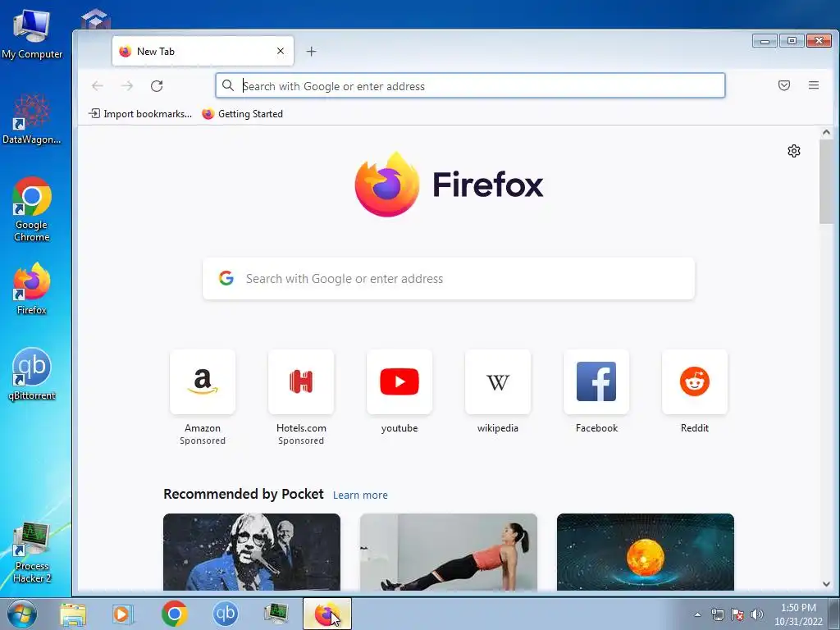Click the Firefox taskbar button
Image resolution: width=840 pixels, height=630 pixels.
coord(326,614)
